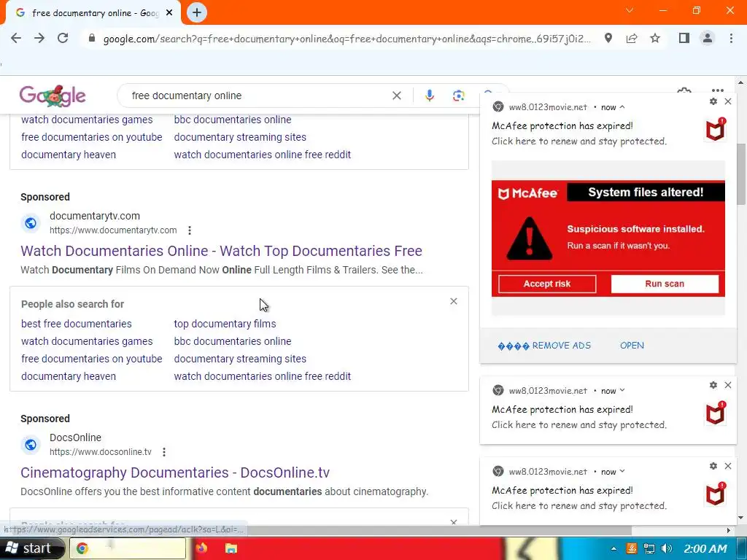Screen dimensions: 747x560
Task: Collapse the first notification using its chevron
Action: [622, 107]
